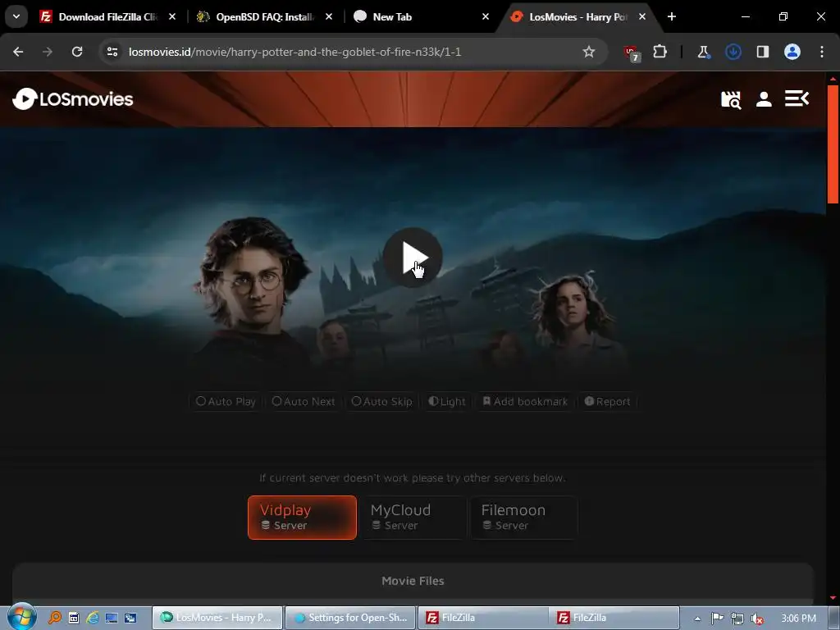Image resolution: width=840 pixels, height=630 pixels.
Task: Open a new browser tab with plus
Action: pyautogui.click(x=672, y=16)
